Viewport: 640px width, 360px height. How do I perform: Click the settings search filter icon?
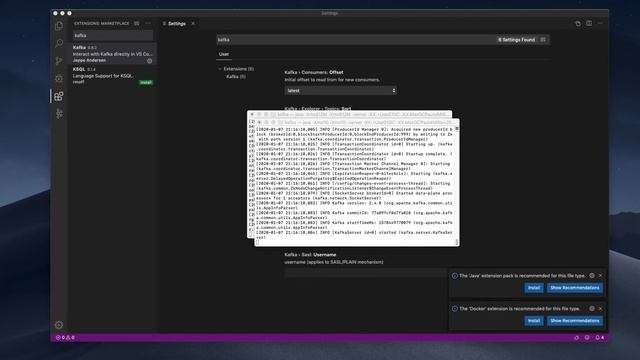543,40
